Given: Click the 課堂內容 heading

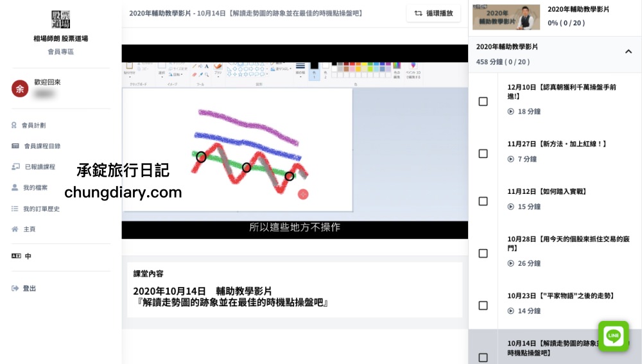Looking at the screenshot, I should click(x=148, y=273).
